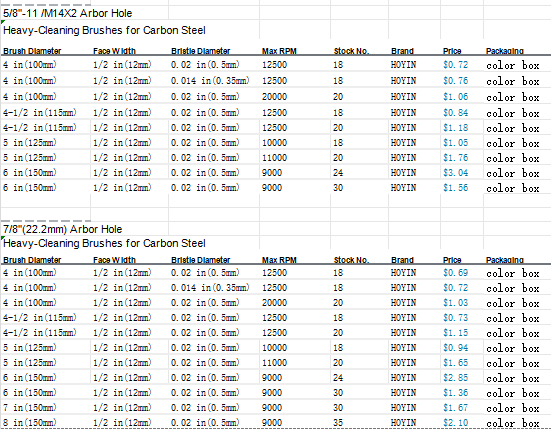Click the green comment indicator on second Heavy-Cleaning title
Image resolution: width=551 pixels, height=429 pixels.
tap(3, 238)
